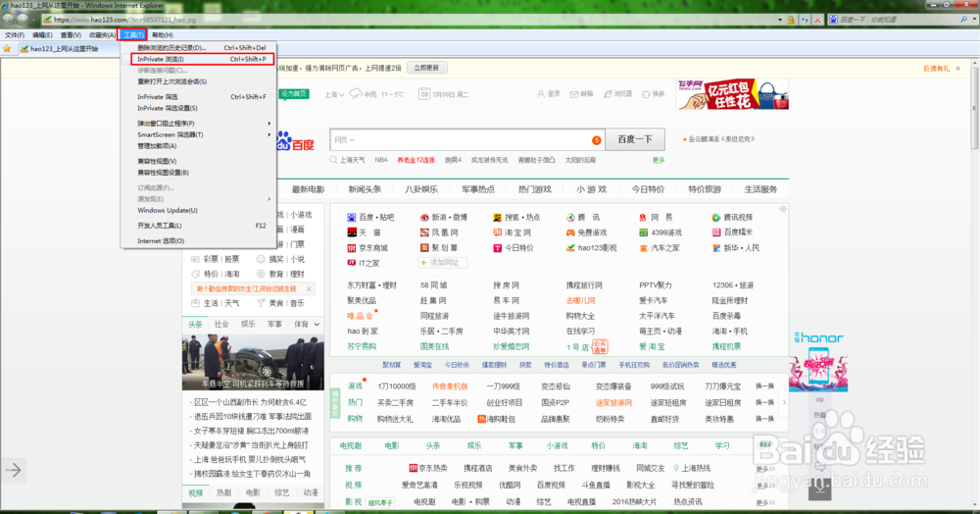
Task: Open 百度·贴吧 site icon link
Action: [351, 218]
